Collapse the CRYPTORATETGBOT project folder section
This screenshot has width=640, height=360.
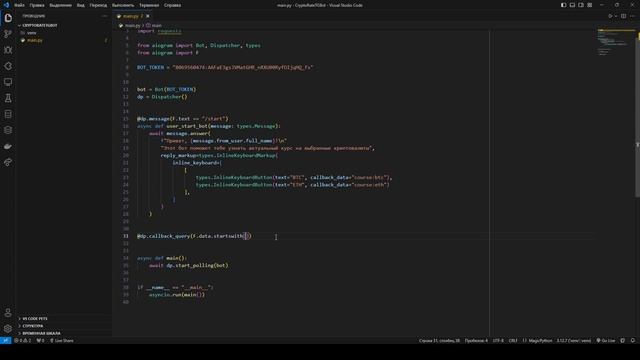tap(63, 25)
